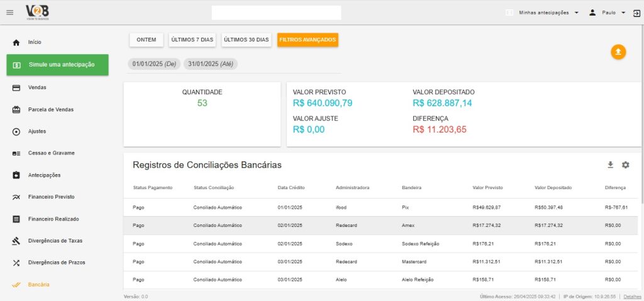Click the Ajustes target icon in sidebar
This screenshot has height=301, width=644.
16,131
